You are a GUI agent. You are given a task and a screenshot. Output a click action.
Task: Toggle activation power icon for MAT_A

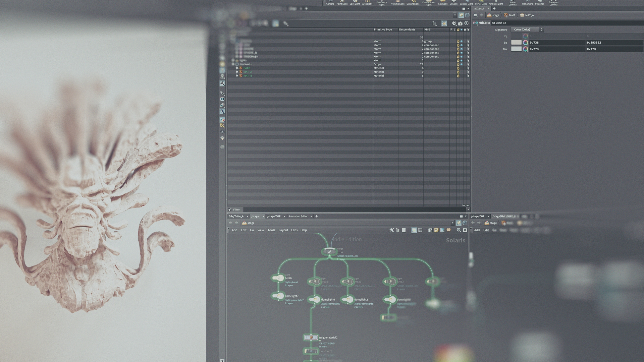[458, 72]
